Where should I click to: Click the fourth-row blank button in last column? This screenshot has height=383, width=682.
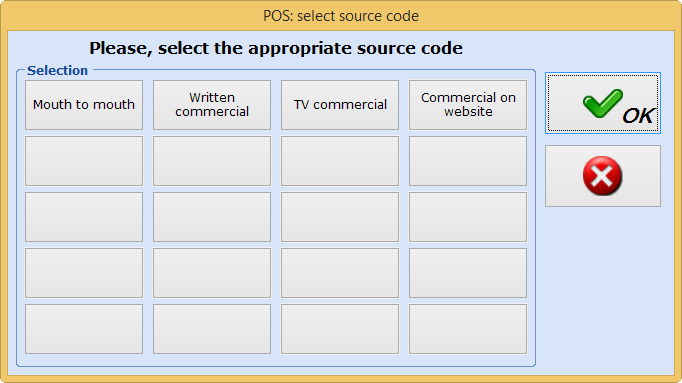coord(468,273)
